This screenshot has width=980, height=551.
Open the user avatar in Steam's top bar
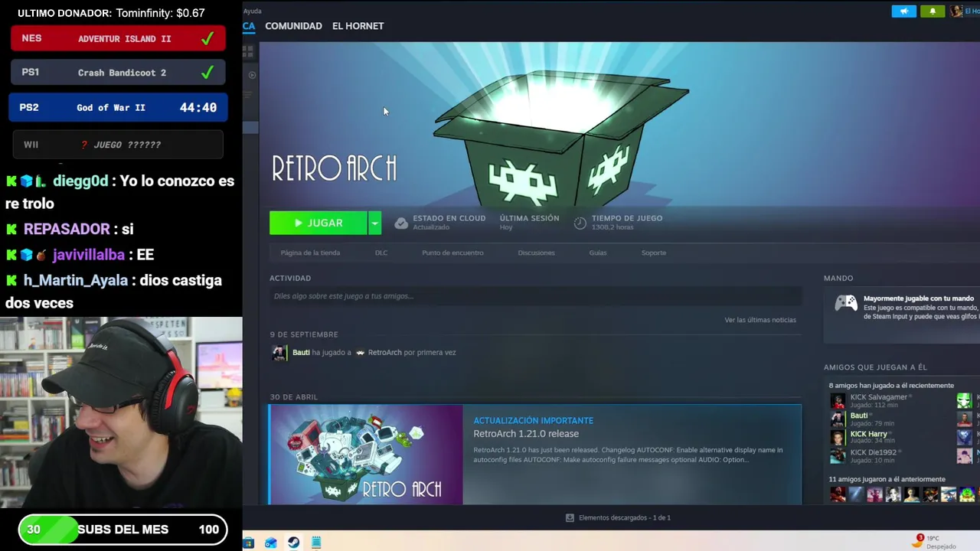[x=956, y=11]
